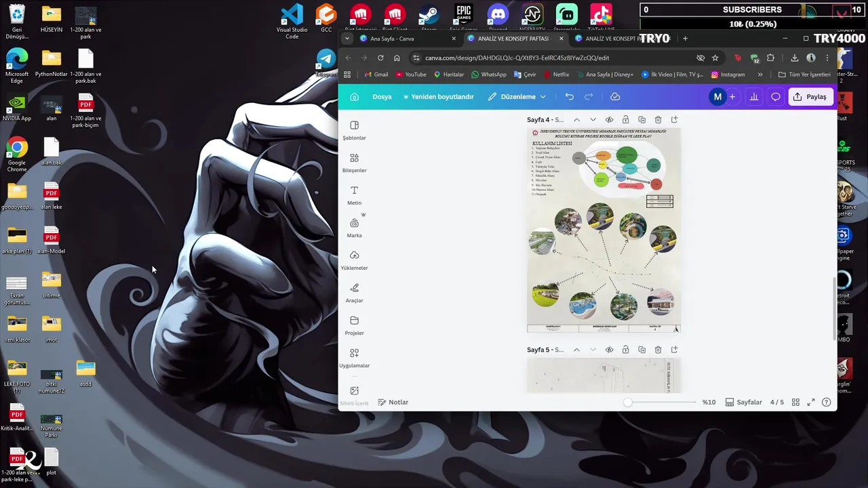The width and height of the screenshot is (868, 488).
Task: Delete Sayfa 5 with trash icon
Action: (x=658, y=350)
